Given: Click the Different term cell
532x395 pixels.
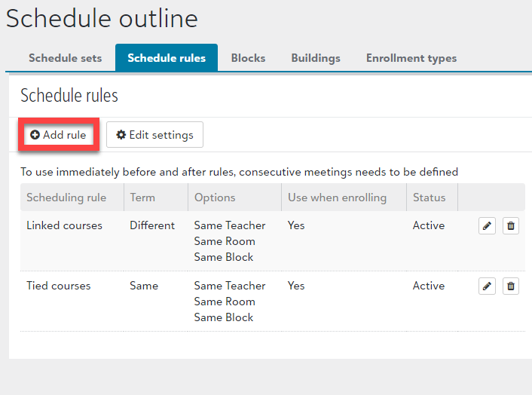Looking at the screenshot, I should pyautogui.click(x=152, y=225).
